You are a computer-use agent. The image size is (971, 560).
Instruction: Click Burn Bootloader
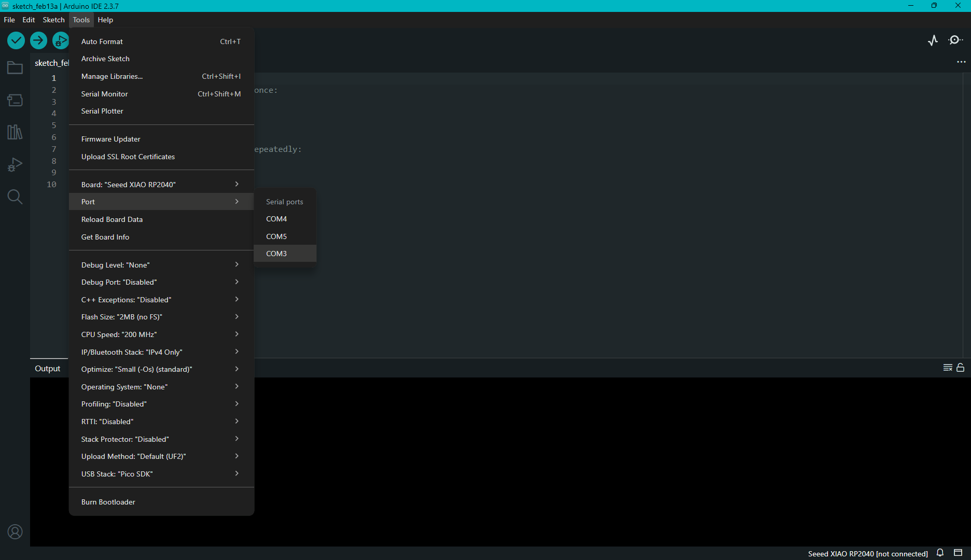(161, 502)
